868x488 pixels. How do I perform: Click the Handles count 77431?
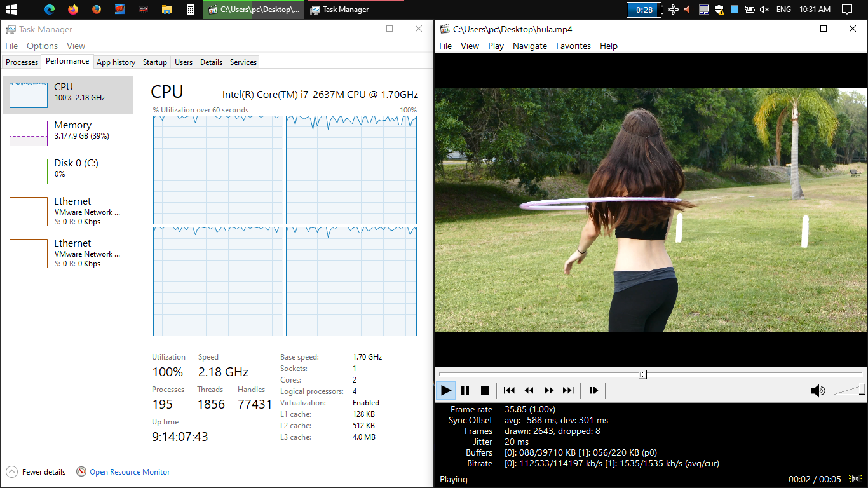[x=255, y=404]
